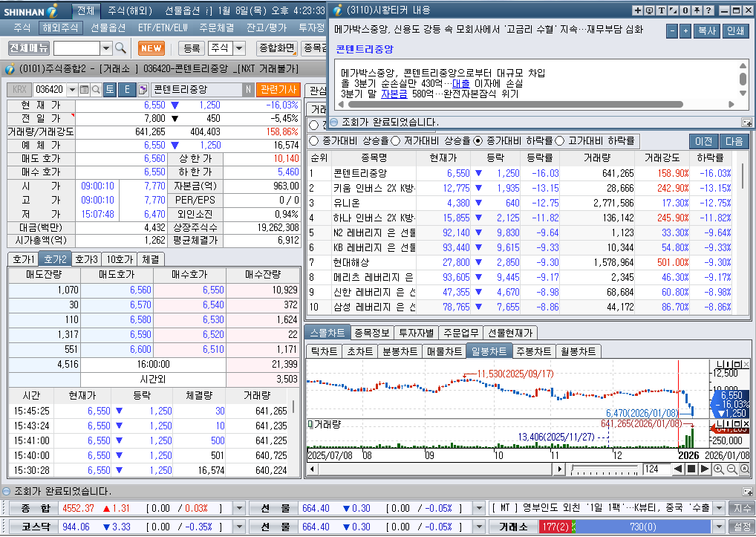Click the purple memo note icon
This screenshot has width=756, height=537.
(x=143, y=90)
